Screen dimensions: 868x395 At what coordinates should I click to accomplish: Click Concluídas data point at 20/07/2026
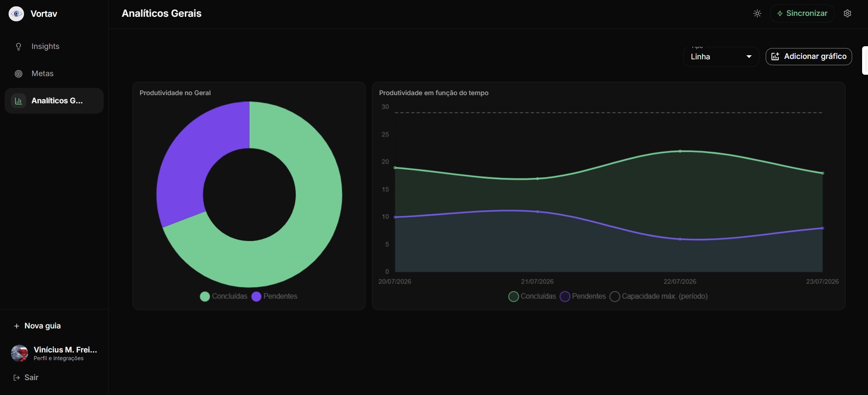point(395,168)
